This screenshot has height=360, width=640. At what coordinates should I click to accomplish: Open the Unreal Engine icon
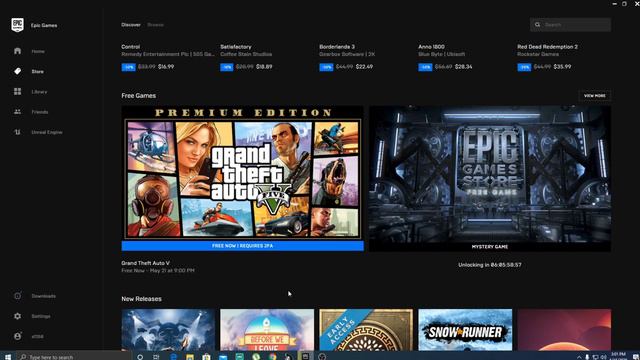coord(17,132)
